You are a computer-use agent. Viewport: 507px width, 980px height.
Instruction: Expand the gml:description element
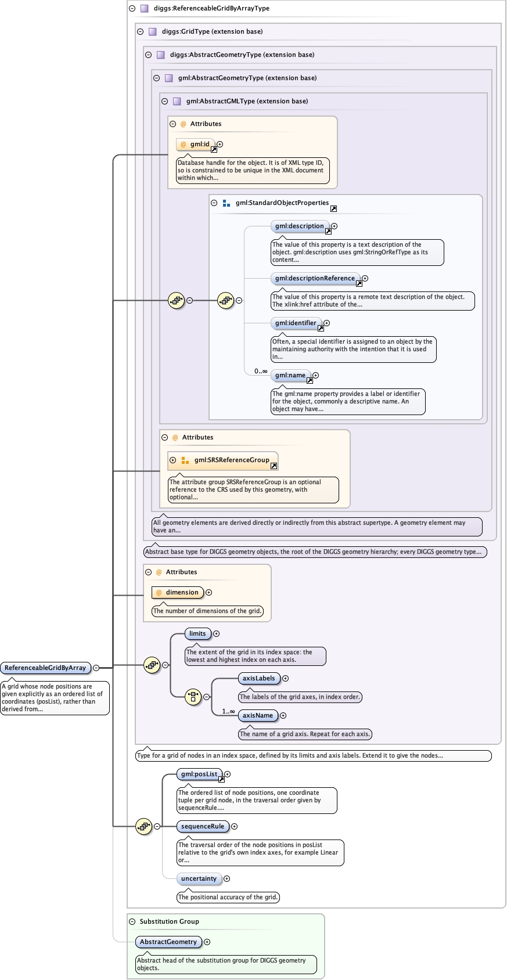[335, 226]
